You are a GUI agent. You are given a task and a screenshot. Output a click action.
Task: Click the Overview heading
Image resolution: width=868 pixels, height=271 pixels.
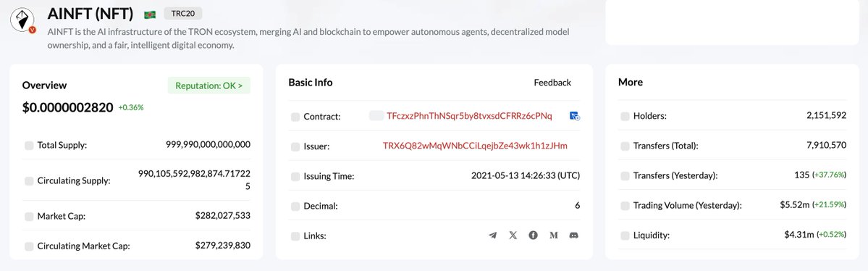44,86
